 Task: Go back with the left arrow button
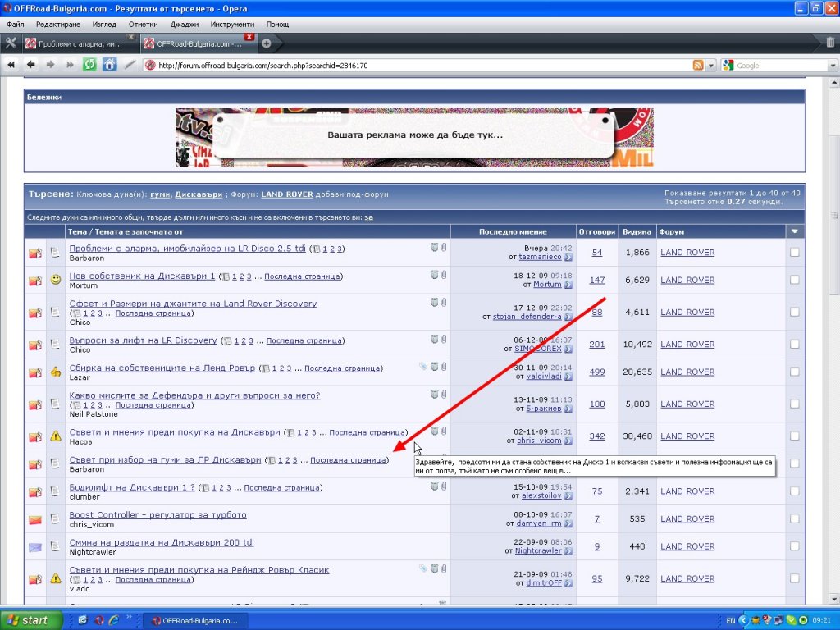click(31, 65)
